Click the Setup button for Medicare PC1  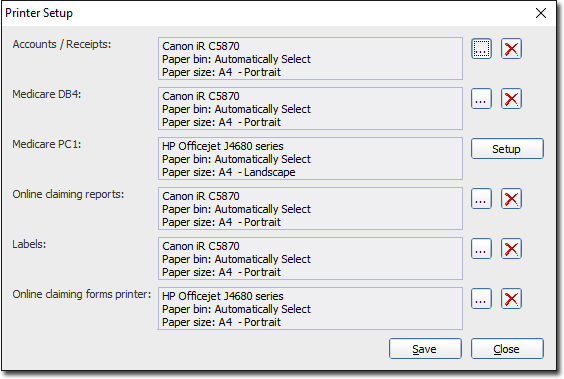[507, 149]
